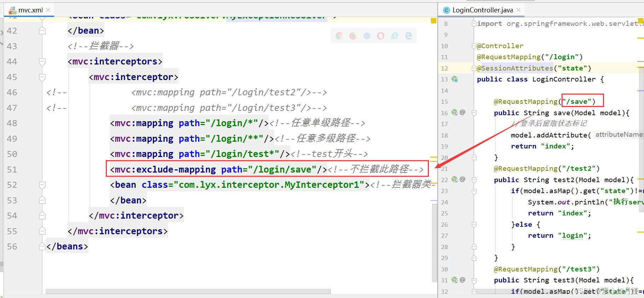The image size is (644, 298).
Task: Open mvc.xml in Opera browser icon
Action: pos(381,36)
